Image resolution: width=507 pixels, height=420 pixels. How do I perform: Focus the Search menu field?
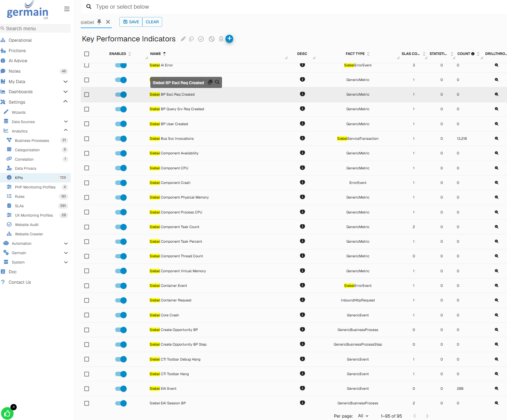[x=35, y=29]
